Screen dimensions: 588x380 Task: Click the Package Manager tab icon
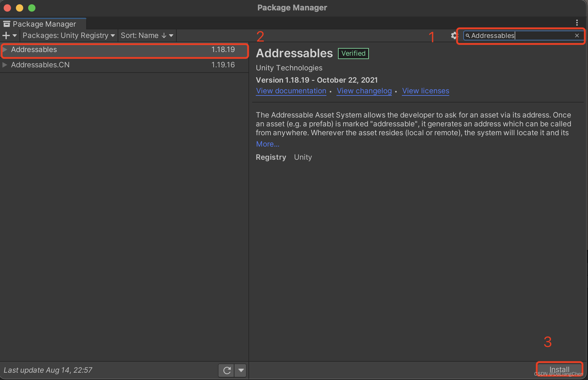point(7,24)
